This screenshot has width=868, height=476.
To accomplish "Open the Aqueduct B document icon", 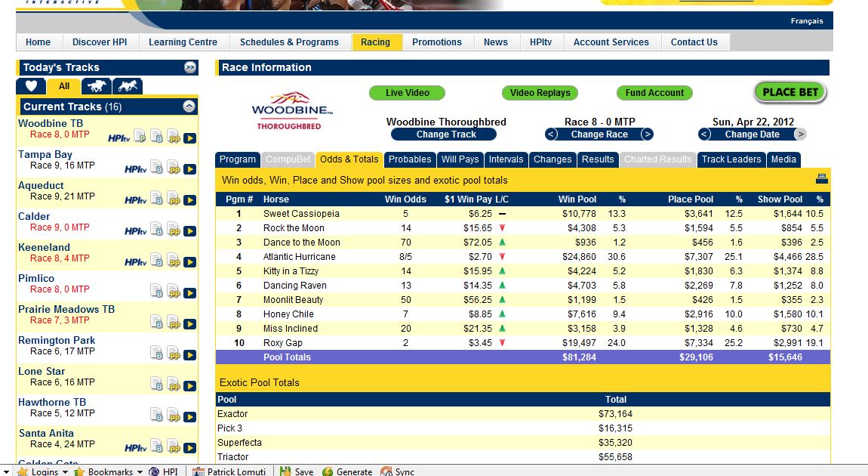I will 157,199.
